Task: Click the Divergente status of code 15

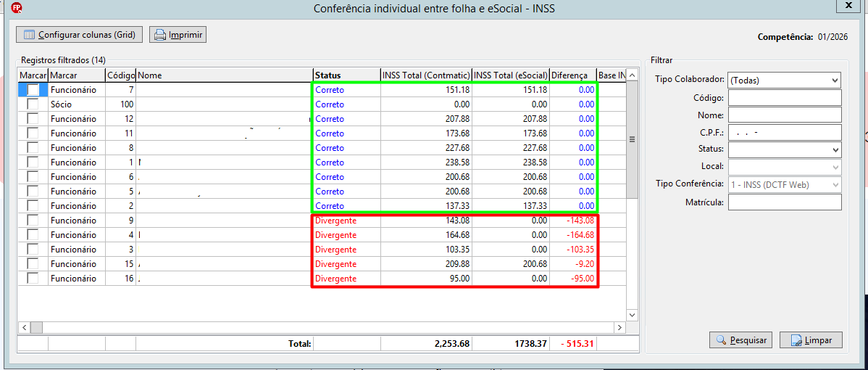Action: (x=336, y=263)
